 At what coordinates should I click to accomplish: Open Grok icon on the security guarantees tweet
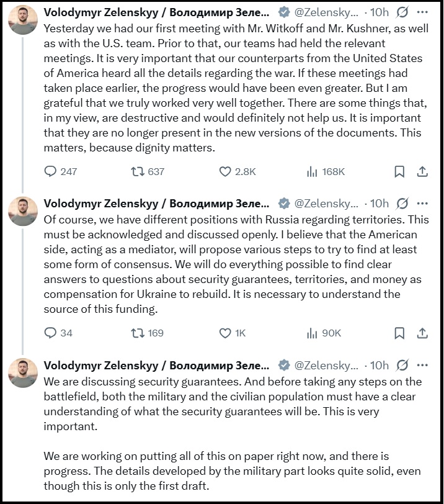pos(402,365)
